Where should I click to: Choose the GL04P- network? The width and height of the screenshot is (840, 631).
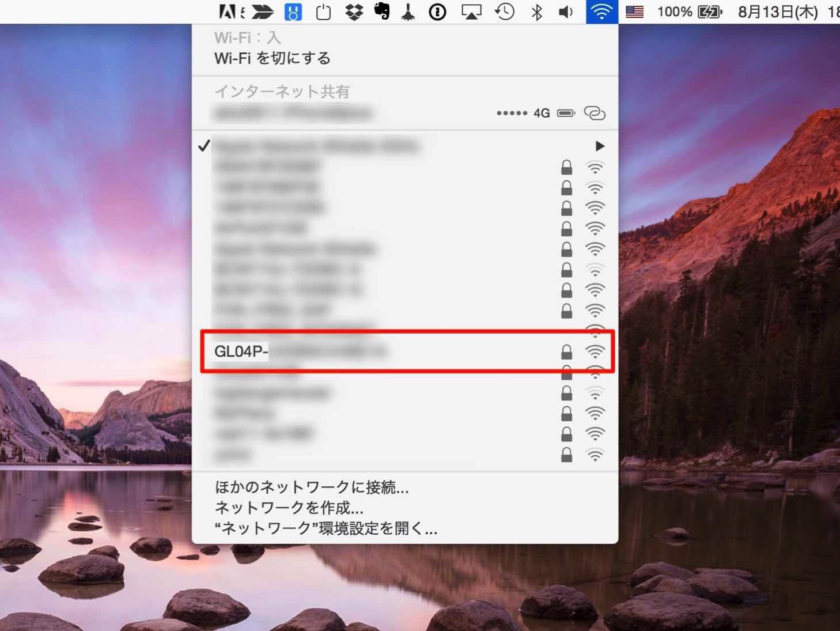pos(404,351)
